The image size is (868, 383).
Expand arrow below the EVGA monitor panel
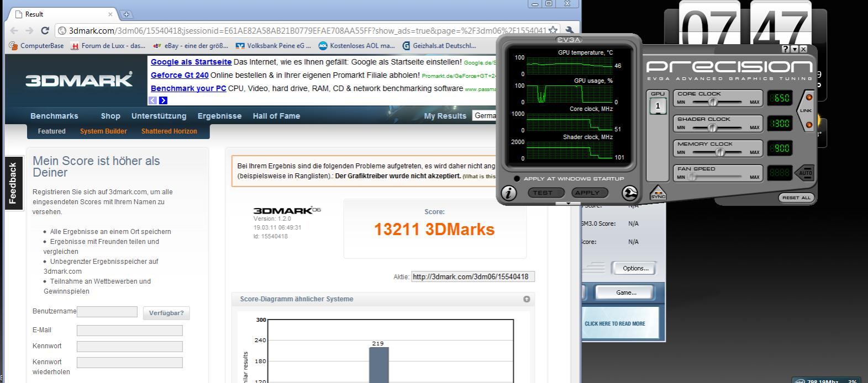pyautogui.click(x=569, y=204)
